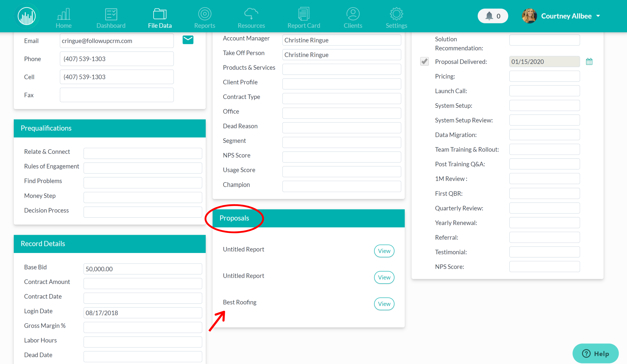Select the Clients menu tab

(352, 16)
